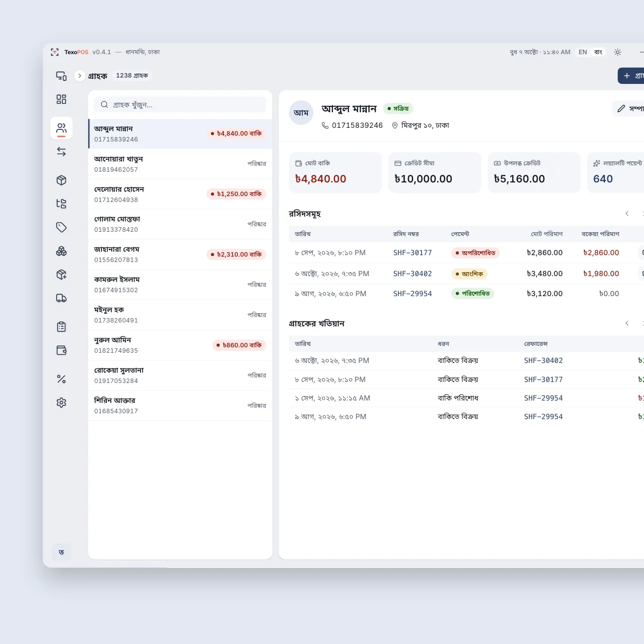Open the dashboard grid icon in sidebar
The image size is (644, 644).
(x=61, y=100)
